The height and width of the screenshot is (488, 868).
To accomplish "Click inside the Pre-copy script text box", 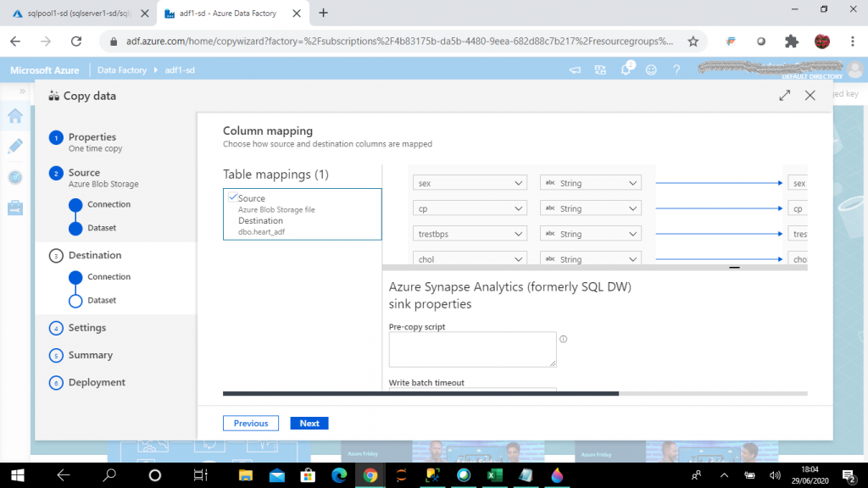I will click(472, 349).
